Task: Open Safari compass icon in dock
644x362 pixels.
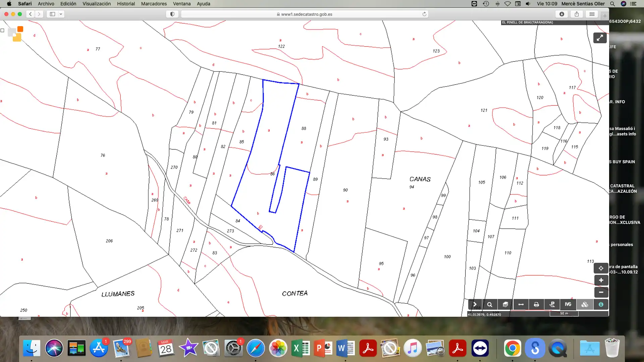Action: (256, 348)
